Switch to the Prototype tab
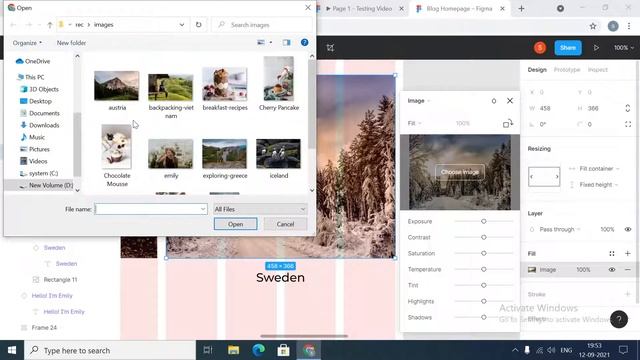The width and height of the screenshot is (640, 360). pyautogui.click(x=567, y=70)
